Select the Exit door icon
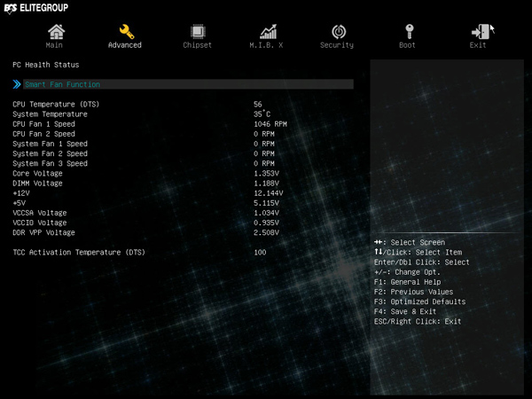 [x=480, y=32]
